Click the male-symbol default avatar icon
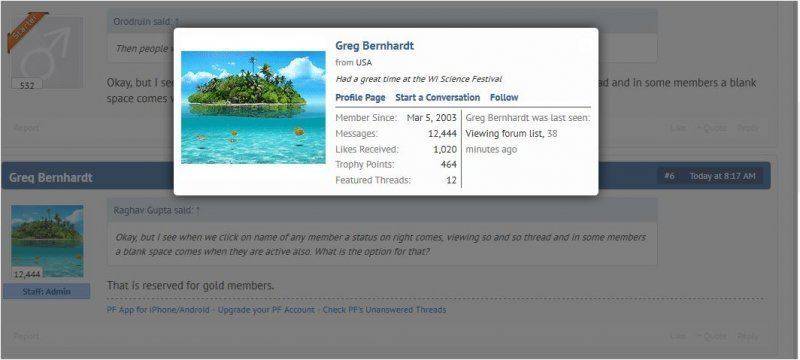The height and width of the screenshot is (360, 800). click(x=47, y=53)
